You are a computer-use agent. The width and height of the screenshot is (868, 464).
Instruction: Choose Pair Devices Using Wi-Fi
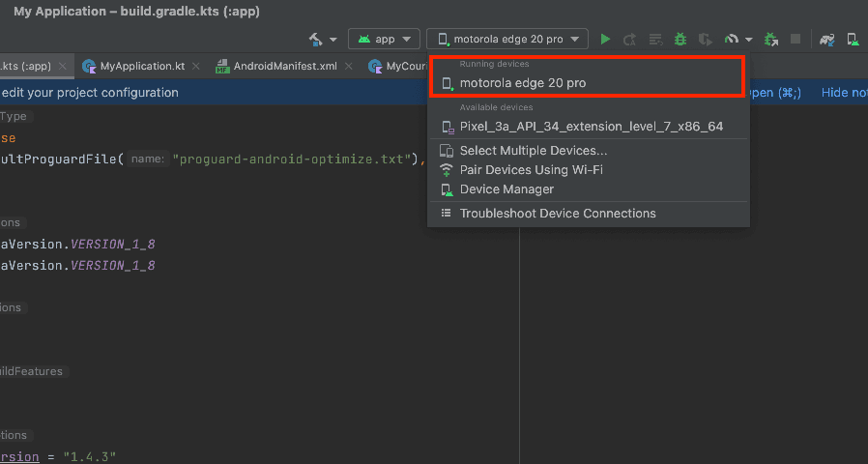pos(588,170)
